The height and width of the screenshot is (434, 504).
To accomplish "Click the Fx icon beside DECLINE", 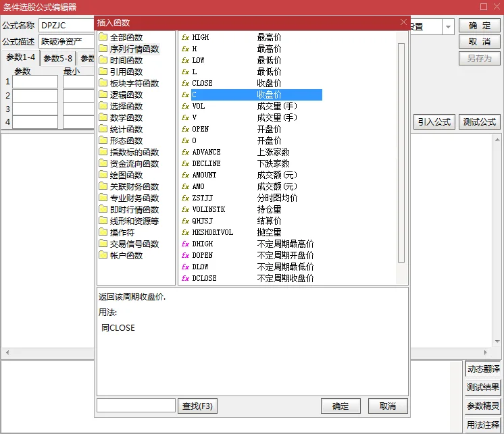I will 185,164.
